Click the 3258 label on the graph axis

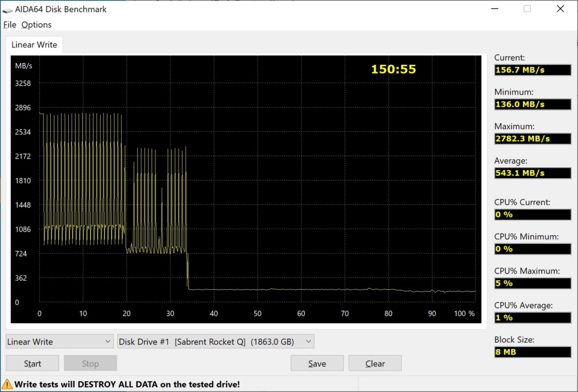(x=23, y=83)
